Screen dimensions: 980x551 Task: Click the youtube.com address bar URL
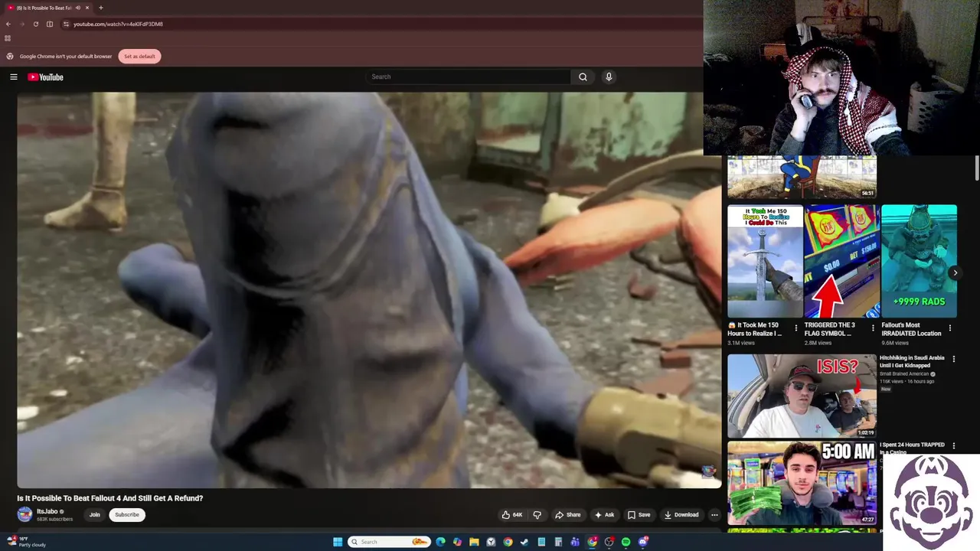pos(118,24)
